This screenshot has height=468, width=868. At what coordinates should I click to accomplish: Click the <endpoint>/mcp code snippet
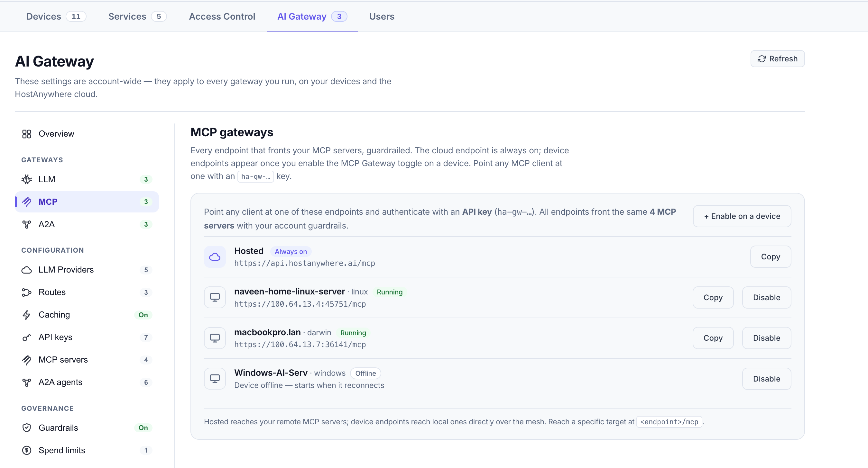669,422
